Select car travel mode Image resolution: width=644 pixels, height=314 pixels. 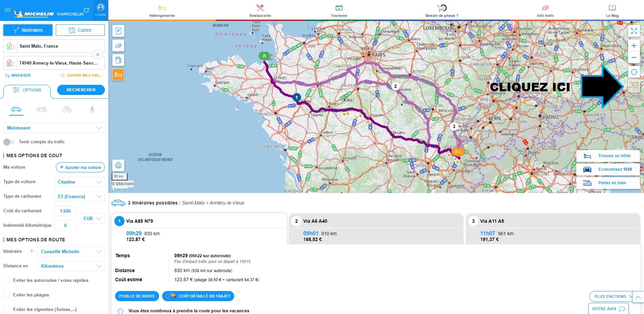tap(16, 109)
